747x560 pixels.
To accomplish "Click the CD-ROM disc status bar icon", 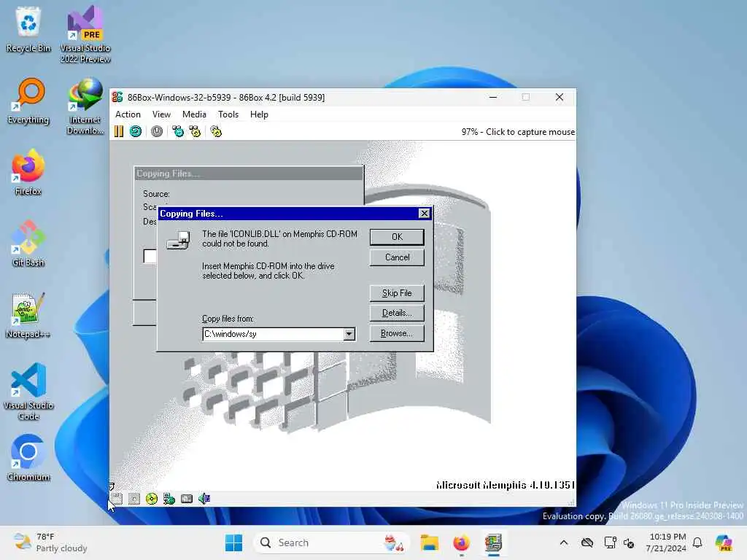I will [x=152, y=499].
